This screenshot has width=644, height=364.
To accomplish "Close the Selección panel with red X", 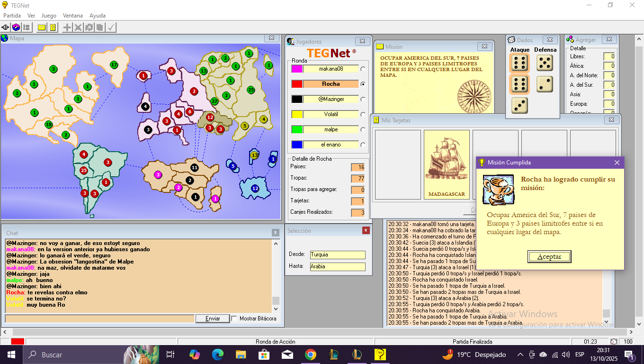I will [366, 230].
